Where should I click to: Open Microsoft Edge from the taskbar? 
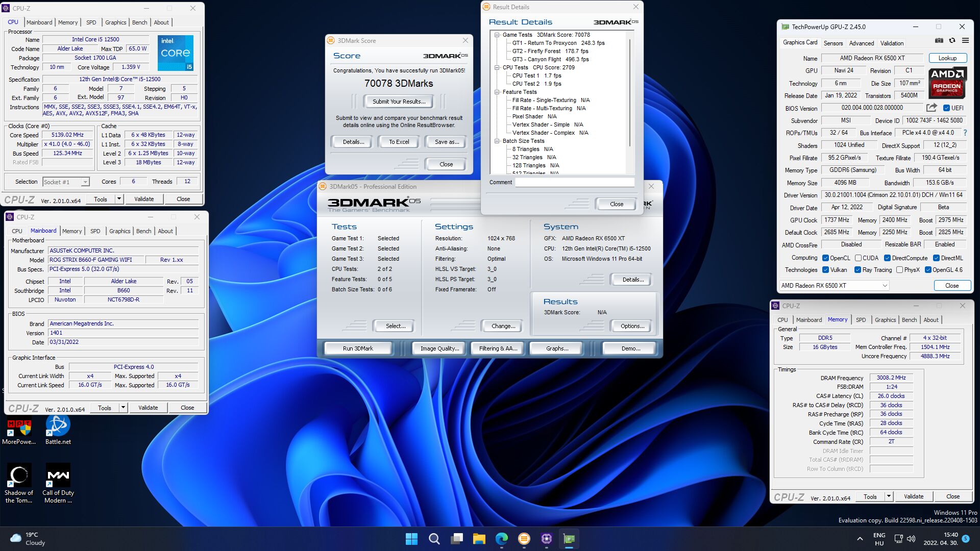coord(502,539)
